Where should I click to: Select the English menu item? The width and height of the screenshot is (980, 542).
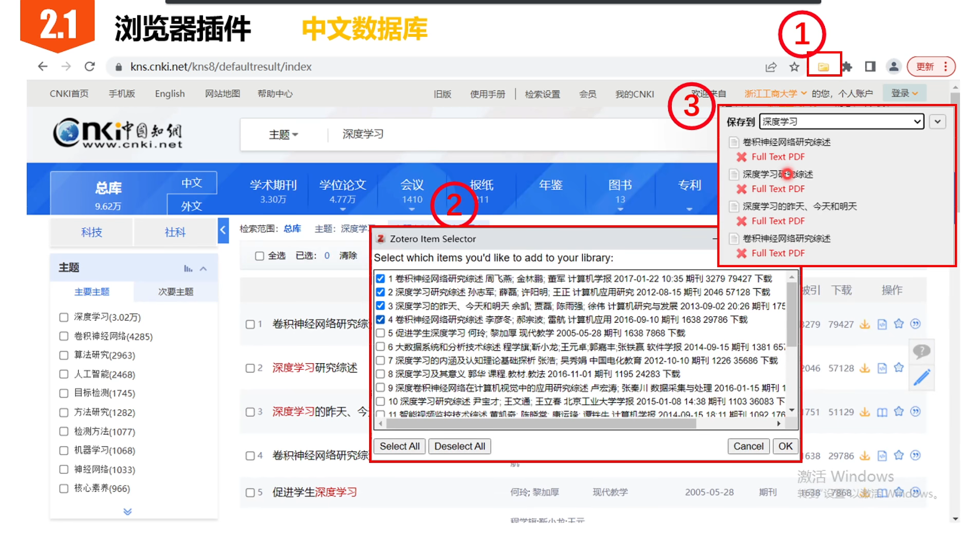click(170, 93)
